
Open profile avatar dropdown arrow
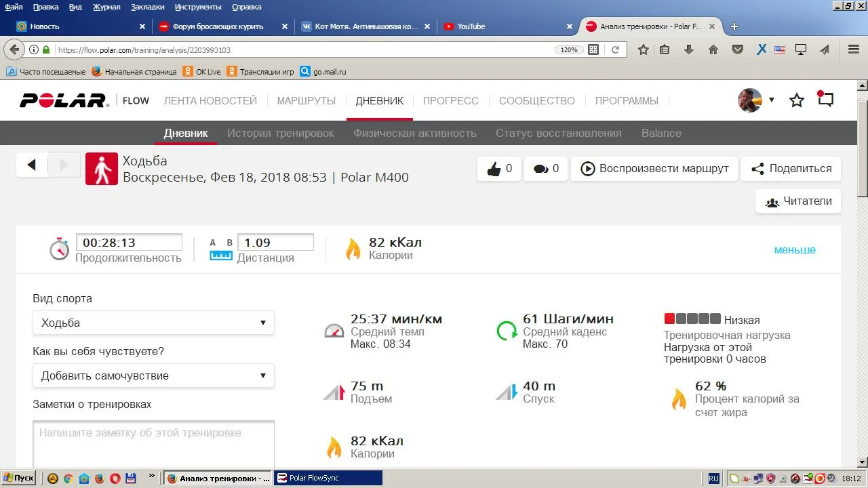[771, 100]
